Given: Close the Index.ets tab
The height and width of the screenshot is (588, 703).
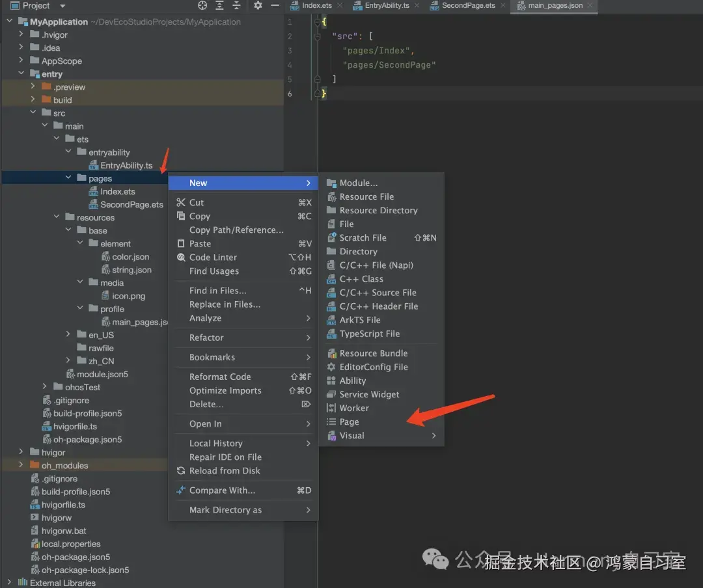Looking at the screenshot, I should (340, 5).
